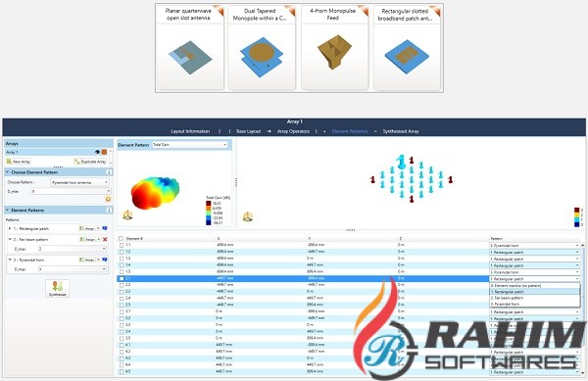Click the large highlighted element in array view
The width and height of the screenshot is (588, 381).
[x=401, y=162]
